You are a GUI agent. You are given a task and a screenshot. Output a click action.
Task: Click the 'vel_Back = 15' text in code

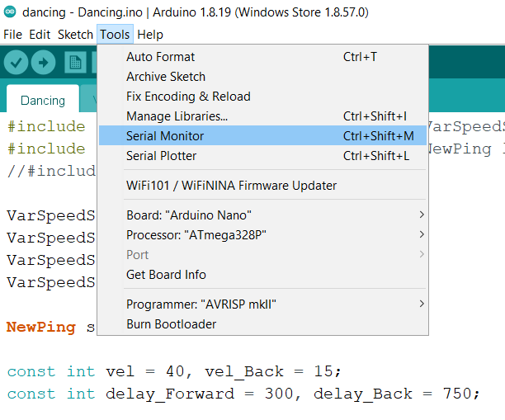(269, 371)
